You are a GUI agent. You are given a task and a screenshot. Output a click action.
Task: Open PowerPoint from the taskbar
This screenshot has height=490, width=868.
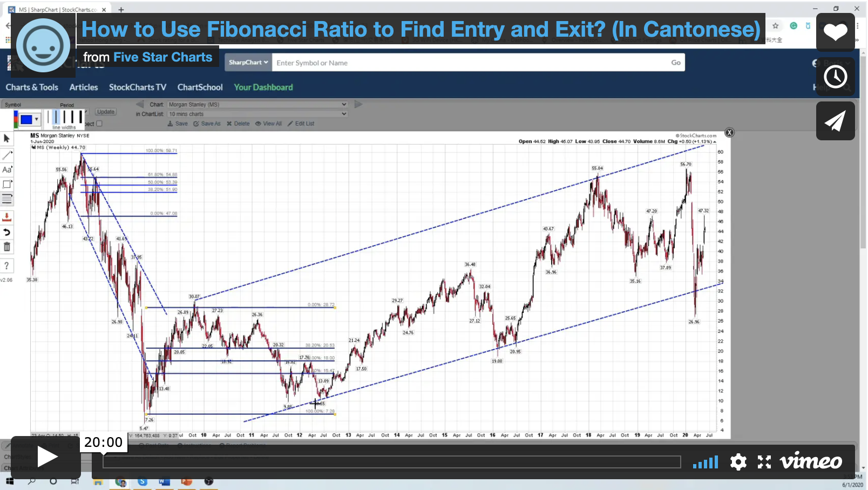click(186, 482)
